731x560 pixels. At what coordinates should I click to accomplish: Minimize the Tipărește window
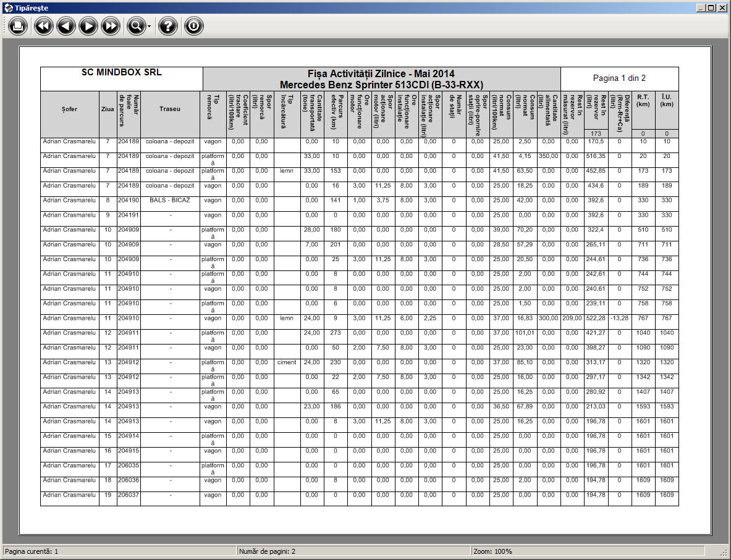pos(701,8)
